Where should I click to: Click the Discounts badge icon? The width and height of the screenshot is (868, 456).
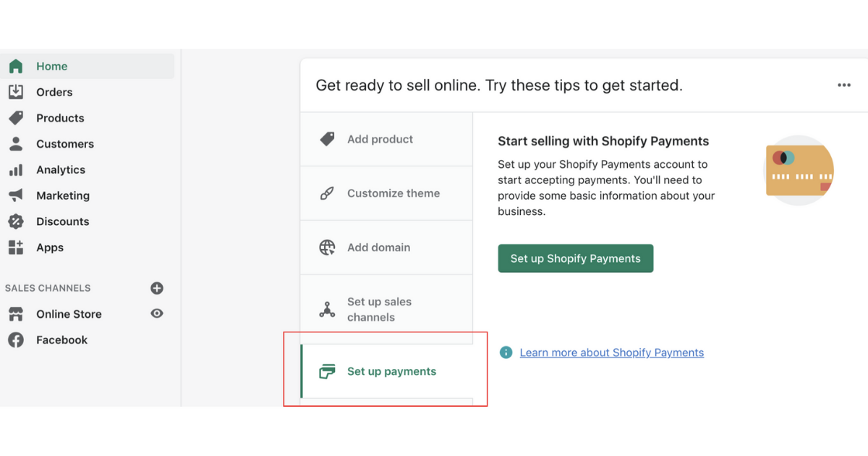coord(16,221)
